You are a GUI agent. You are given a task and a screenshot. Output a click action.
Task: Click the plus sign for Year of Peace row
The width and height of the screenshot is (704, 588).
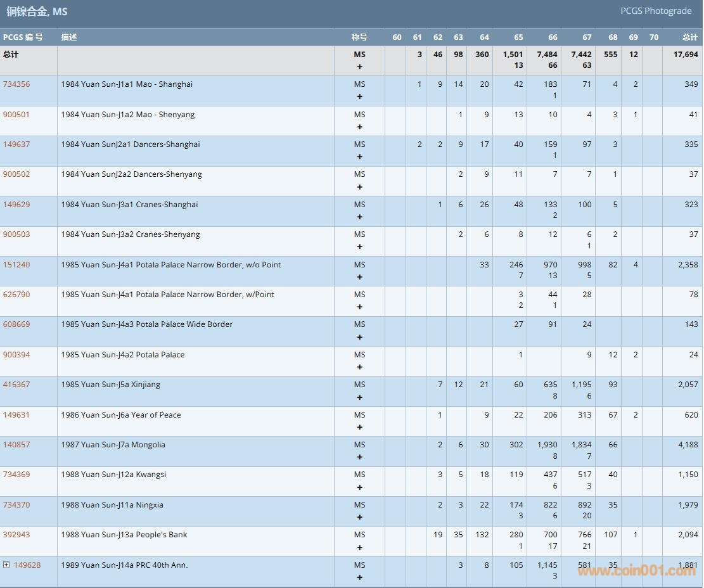(x=360, y=428)
